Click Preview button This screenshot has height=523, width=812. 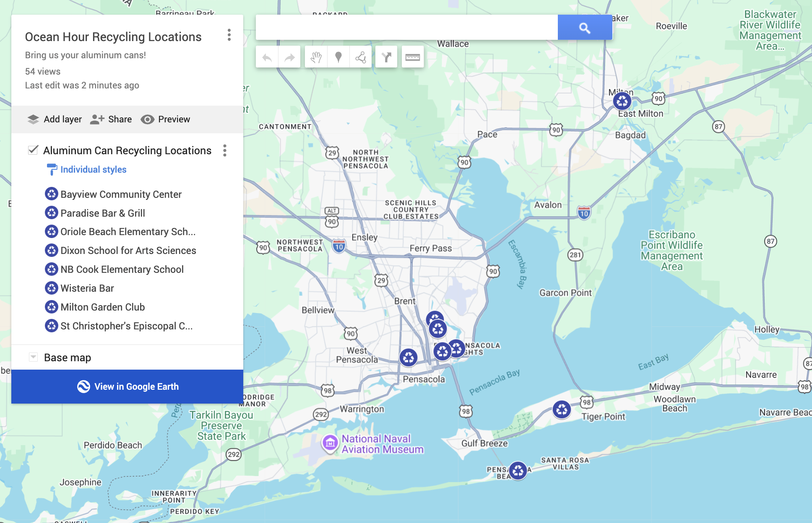(165, 119)
